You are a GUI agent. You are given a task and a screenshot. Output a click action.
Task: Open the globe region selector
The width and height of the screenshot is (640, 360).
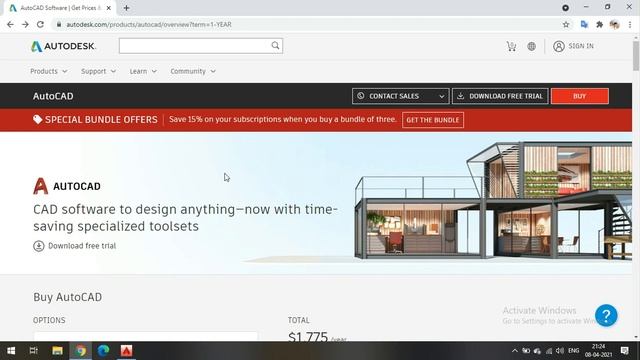pyautogui.click(x=531, y=46)
